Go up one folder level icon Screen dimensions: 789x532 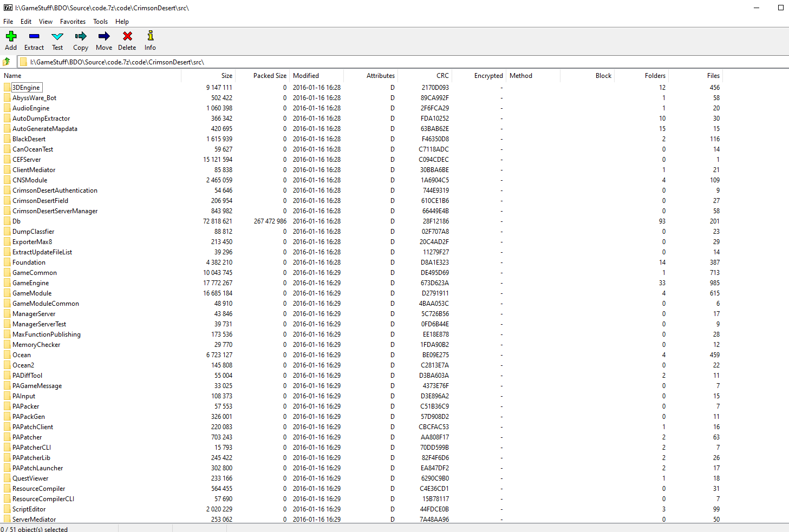point(6,62)
